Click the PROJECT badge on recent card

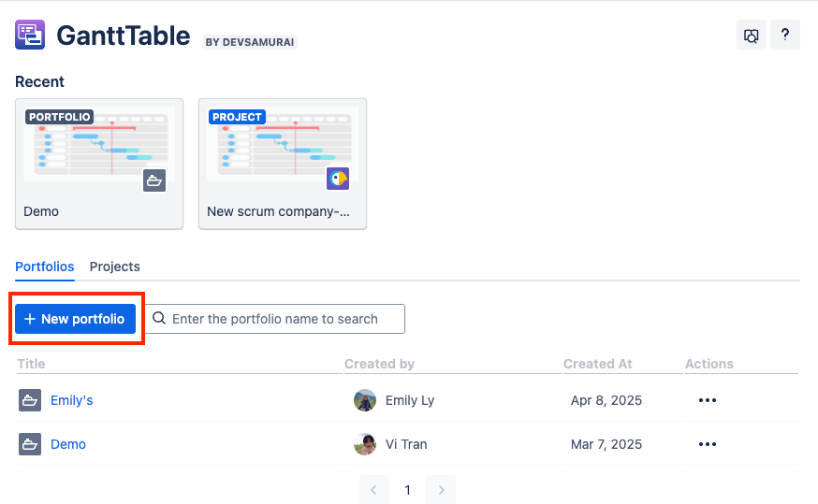point(237,117)
